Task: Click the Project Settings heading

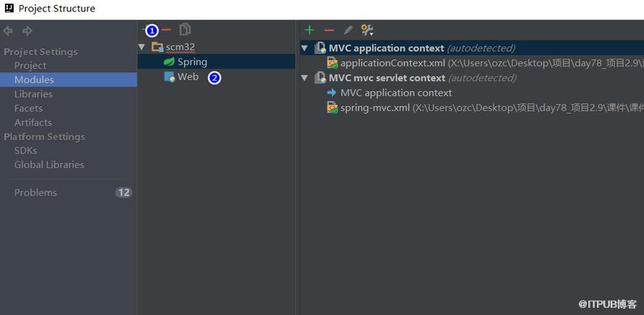Action: pos(41,52)
